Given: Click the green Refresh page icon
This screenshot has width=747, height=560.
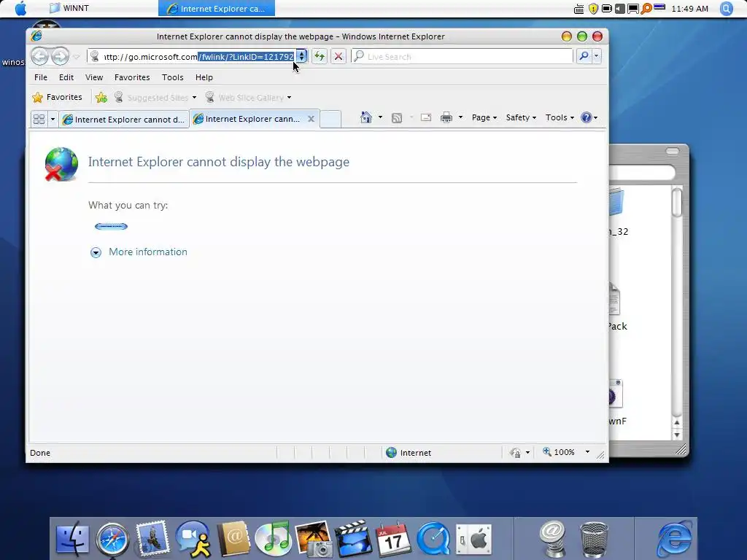Looking at the screenshot, I should (x=320, y=56).
